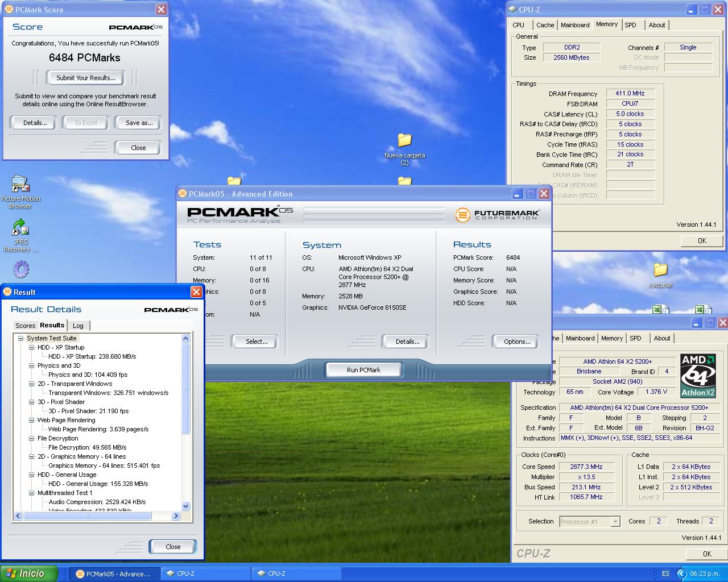The width and height of the screenshot is (728, 582).
Task: Click the Core Voltage 1.376 V field
Action: 657,392
